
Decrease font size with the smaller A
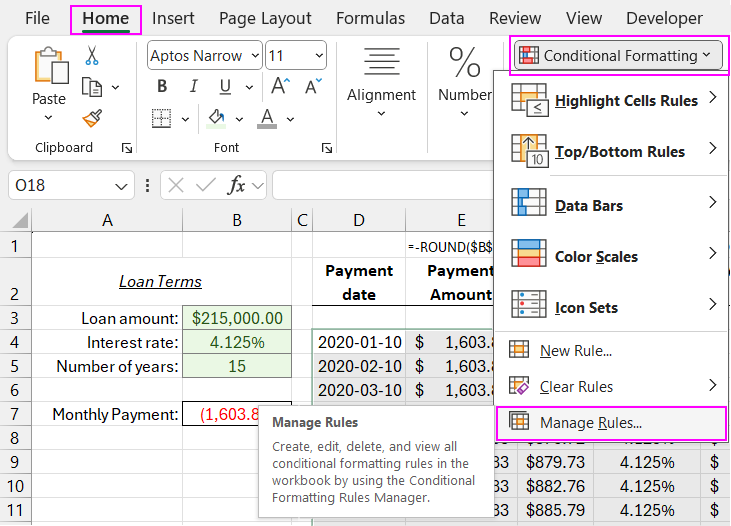pyautogui.click(x=313, y=86)
